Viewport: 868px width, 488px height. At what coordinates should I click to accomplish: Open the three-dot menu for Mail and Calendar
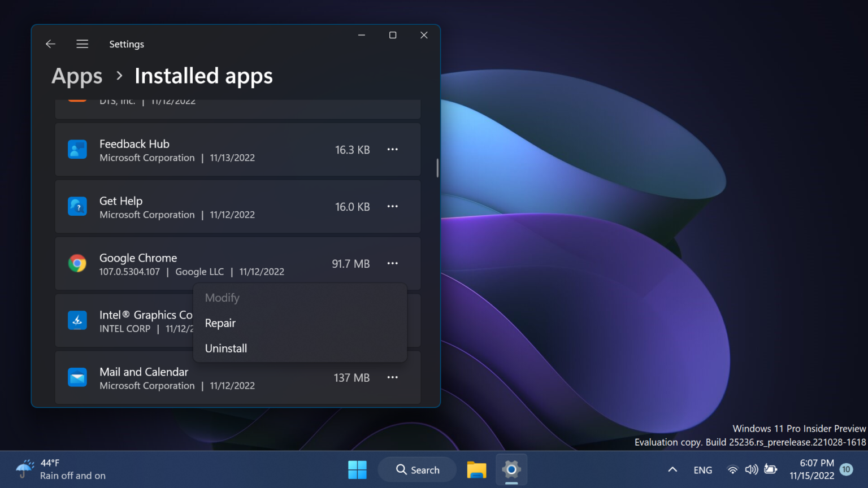(x=393, y=377)
